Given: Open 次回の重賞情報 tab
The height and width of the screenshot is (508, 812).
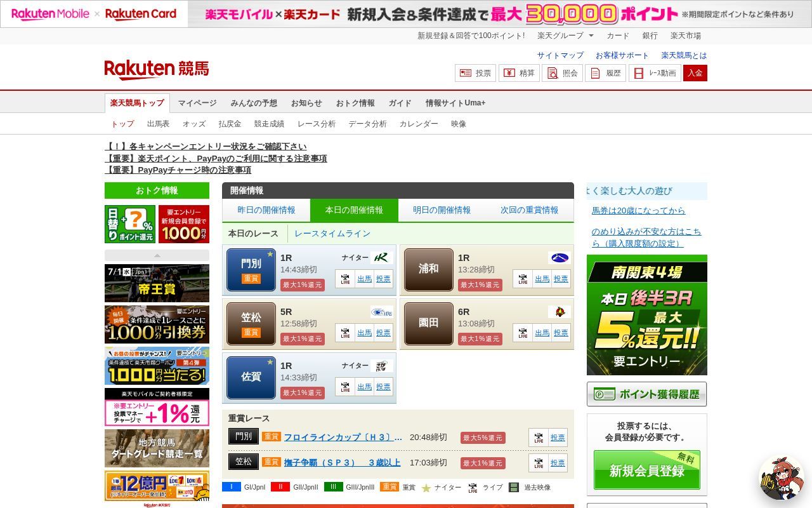Looking at the screenshot, I should (x=529, y=210).
